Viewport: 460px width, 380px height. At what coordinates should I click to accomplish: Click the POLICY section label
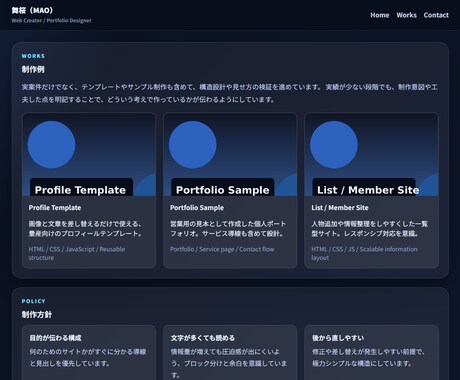point(33,301)
